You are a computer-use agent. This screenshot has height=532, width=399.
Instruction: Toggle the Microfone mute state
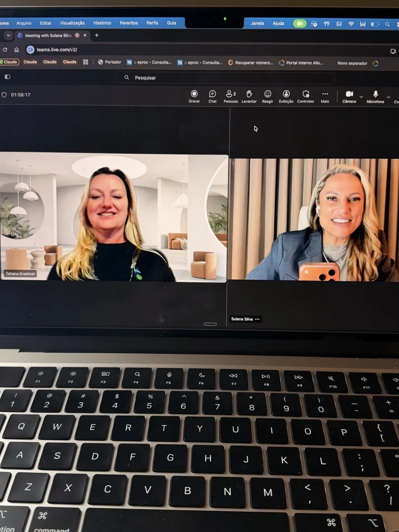375,96
